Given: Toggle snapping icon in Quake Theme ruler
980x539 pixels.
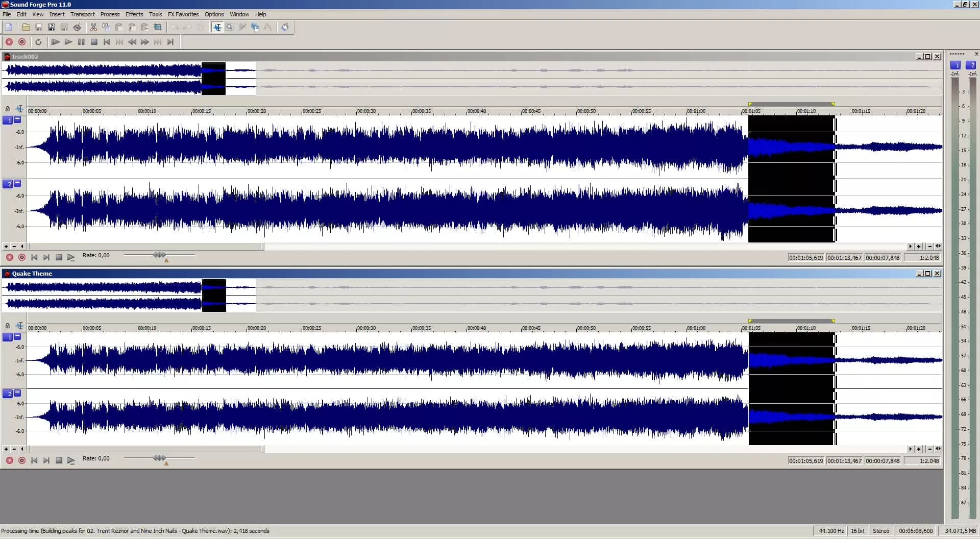Looking at the screenshot, I should click(19, 325).
